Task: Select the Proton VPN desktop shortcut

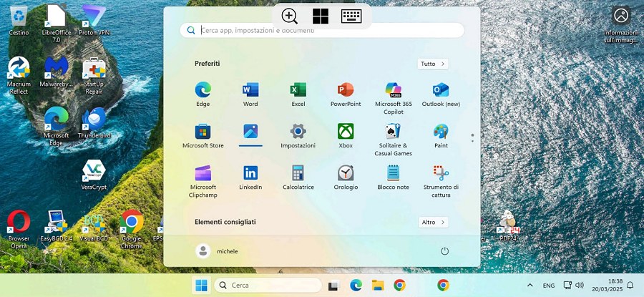Action: pos(94,20)
